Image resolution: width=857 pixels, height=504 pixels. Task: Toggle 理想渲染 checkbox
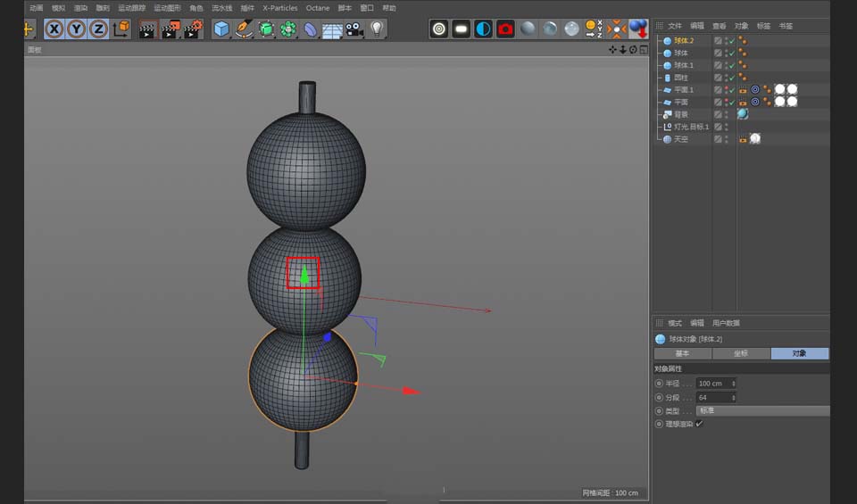pyautogui.click(x=699, y=424)
